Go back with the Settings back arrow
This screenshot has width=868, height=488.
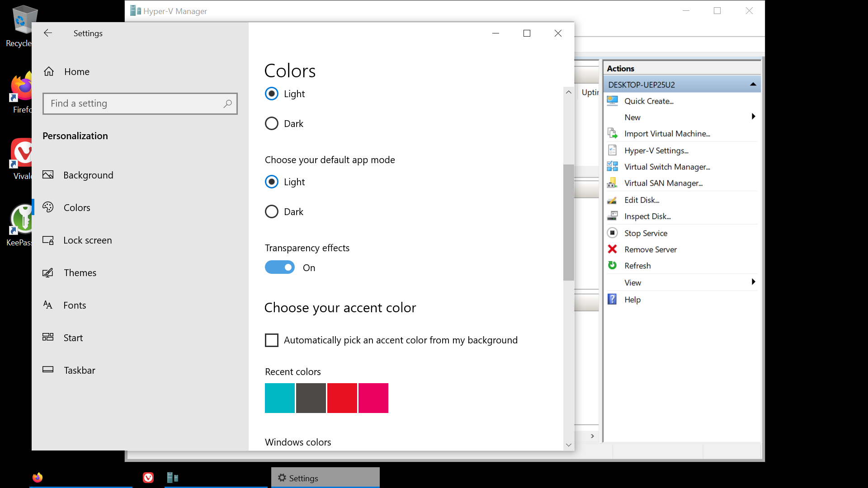[x=48, y=33]
